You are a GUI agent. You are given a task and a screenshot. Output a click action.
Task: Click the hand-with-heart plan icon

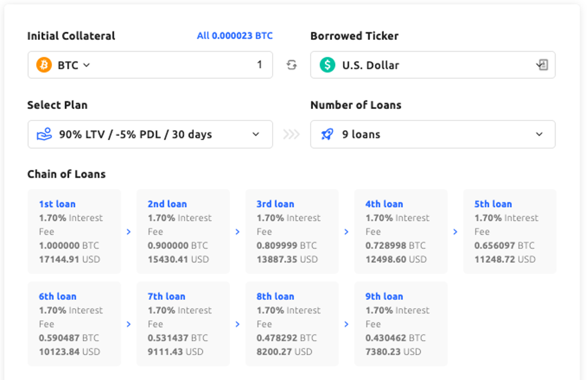[x=45, y=134]
